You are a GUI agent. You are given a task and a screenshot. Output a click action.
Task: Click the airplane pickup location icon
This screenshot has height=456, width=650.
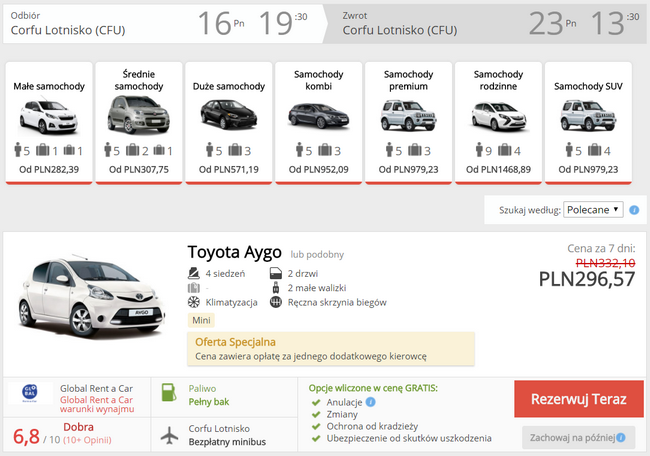[169, 435]
